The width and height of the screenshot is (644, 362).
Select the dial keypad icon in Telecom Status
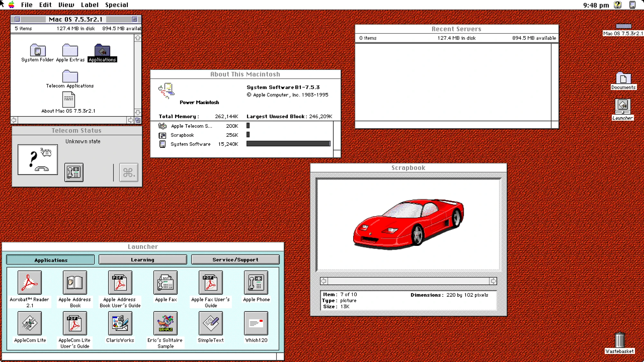(74, 172)
